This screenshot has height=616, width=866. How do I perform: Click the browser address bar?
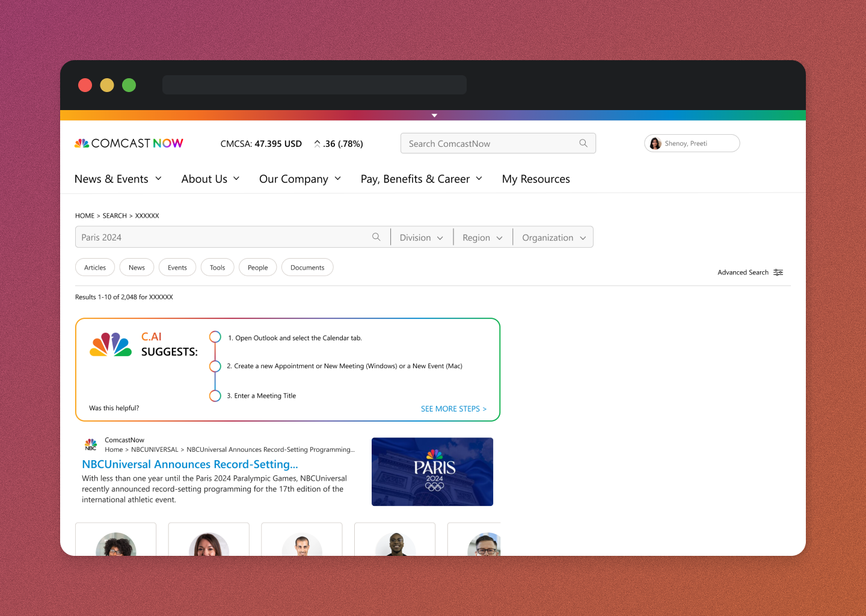tap(315, 85)
